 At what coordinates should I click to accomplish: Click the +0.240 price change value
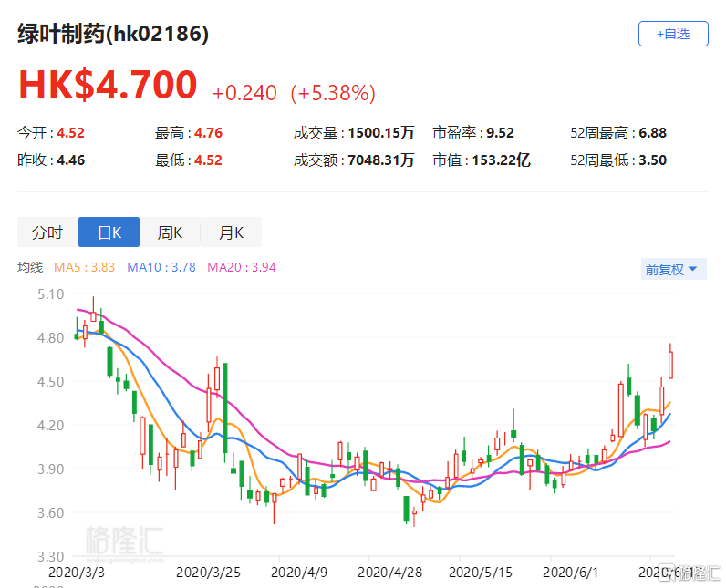click(x=244, y=93)
